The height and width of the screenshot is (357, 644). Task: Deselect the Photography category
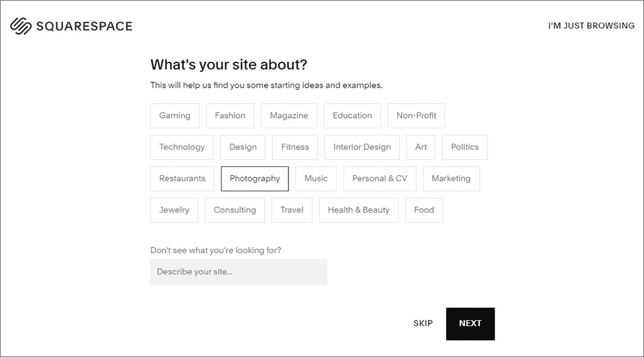click(x=254, y=179)
